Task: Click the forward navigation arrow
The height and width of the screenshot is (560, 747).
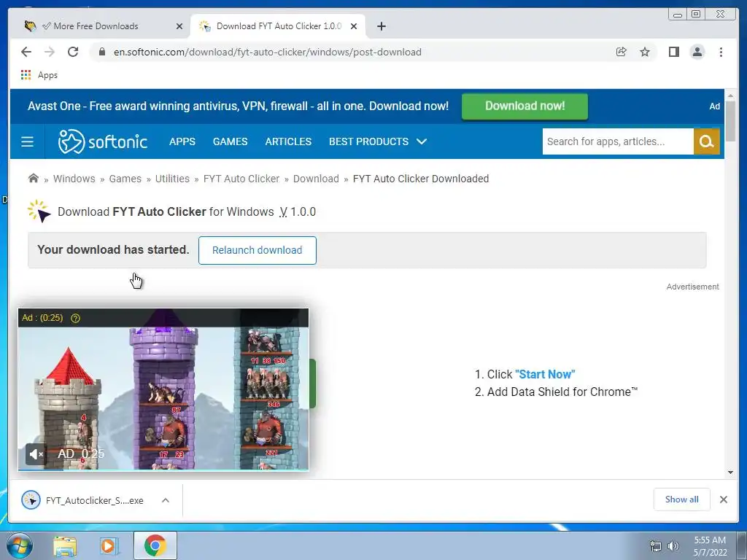Action: coord(50,52)
